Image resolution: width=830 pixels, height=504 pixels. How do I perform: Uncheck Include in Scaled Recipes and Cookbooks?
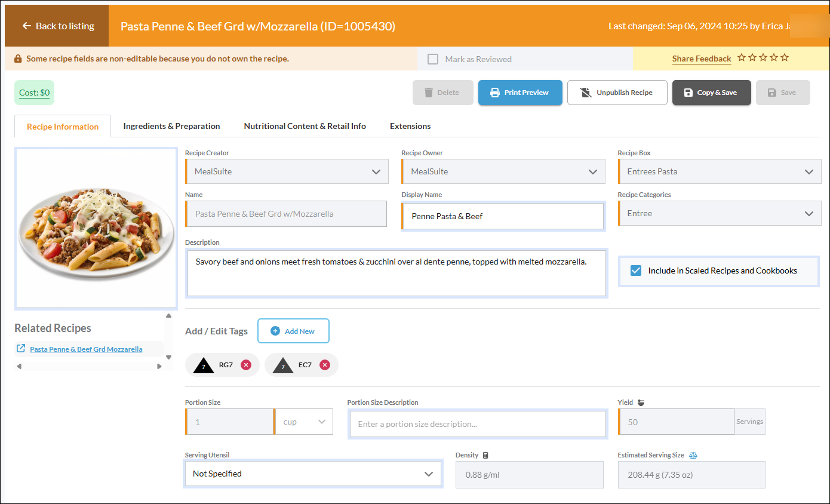[x=636, y=271]
